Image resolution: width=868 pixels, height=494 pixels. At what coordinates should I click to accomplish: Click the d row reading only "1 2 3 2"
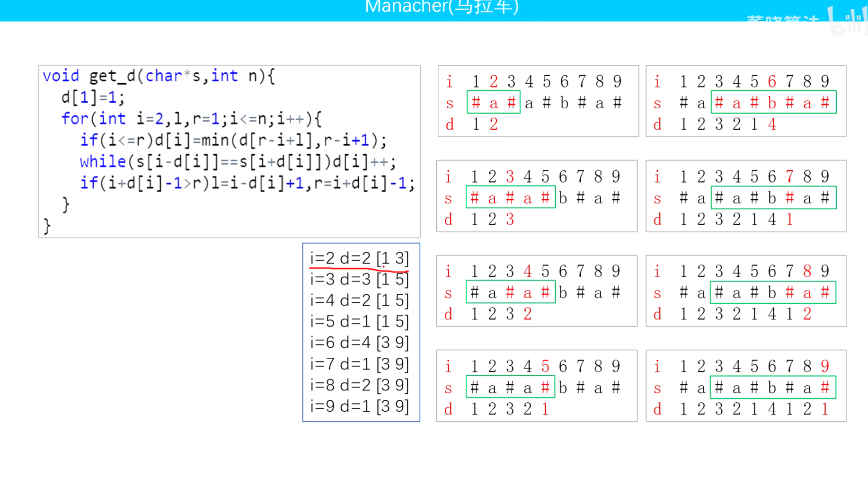click(x=501, y=314)
